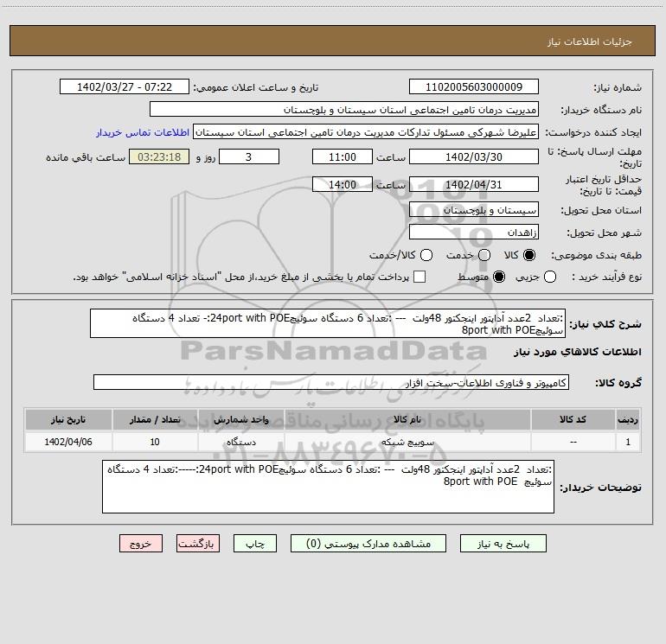Viewport: 666px width, 644px height.
Task: Click the request creator field علیرضا شهرکی
Action: coord(366,132)
